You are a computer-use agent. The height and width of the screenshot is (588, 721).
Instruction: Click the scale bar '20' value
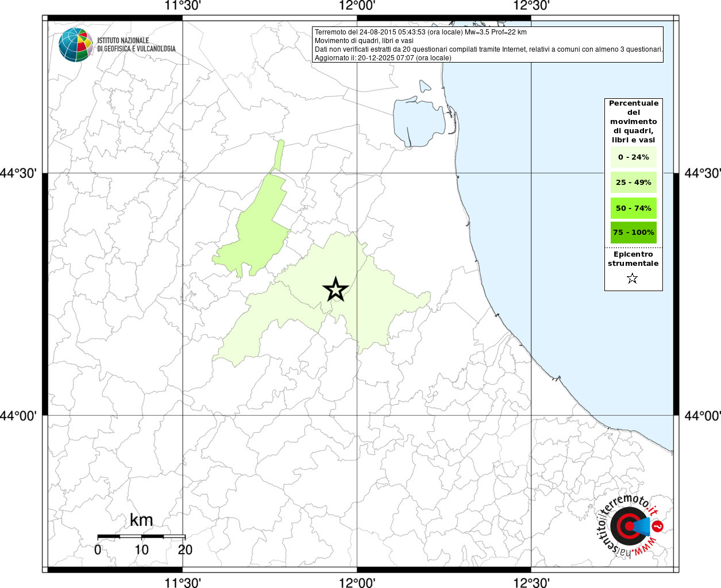(x=185, y=550)
